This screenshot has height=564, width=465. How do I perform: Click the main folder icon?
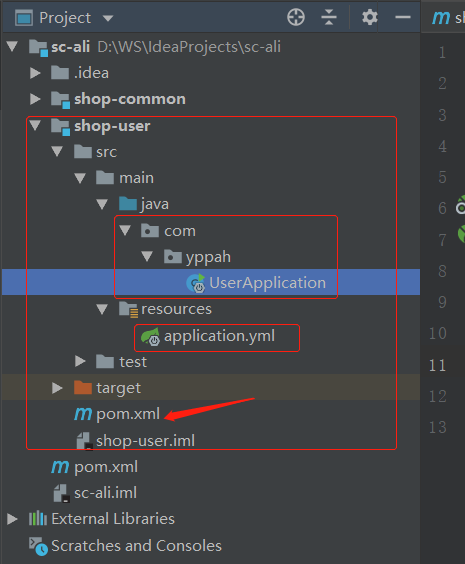(105, 178)
